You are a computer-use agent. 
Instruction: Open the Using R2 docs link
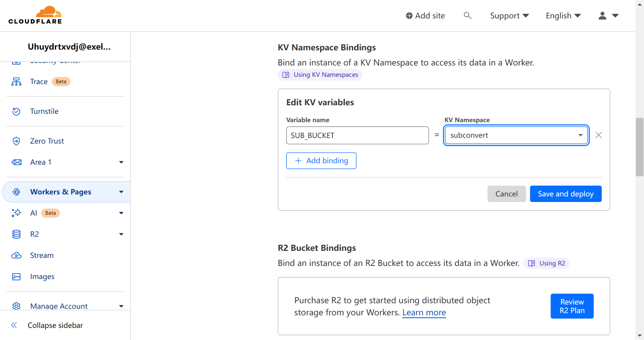546,263
